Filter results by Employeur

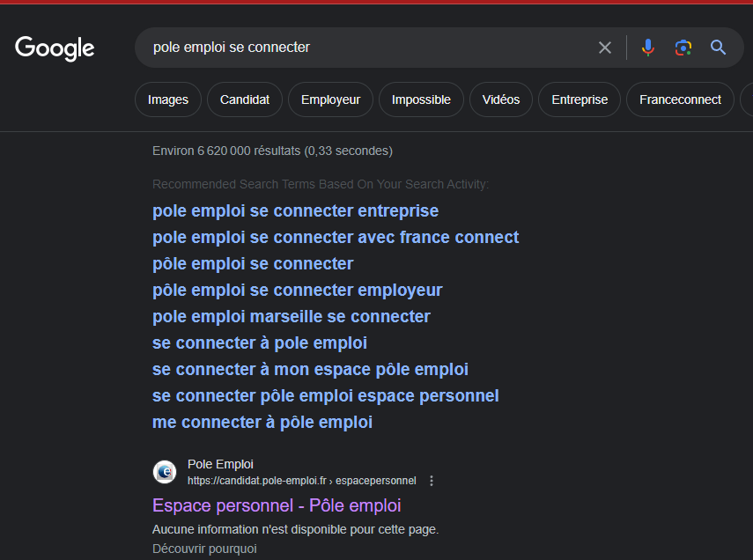point(330,99)
